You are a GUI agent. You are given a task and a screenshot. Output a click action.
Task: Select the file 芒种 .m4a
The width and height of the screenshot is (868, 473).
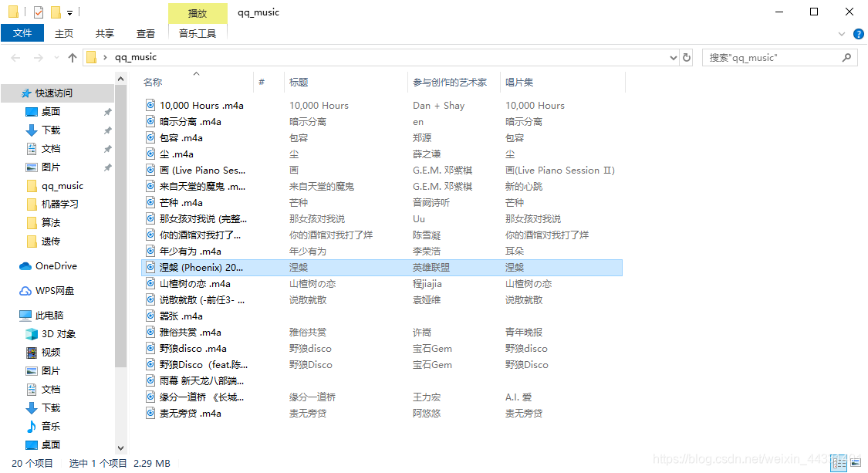tap(181, 203)
